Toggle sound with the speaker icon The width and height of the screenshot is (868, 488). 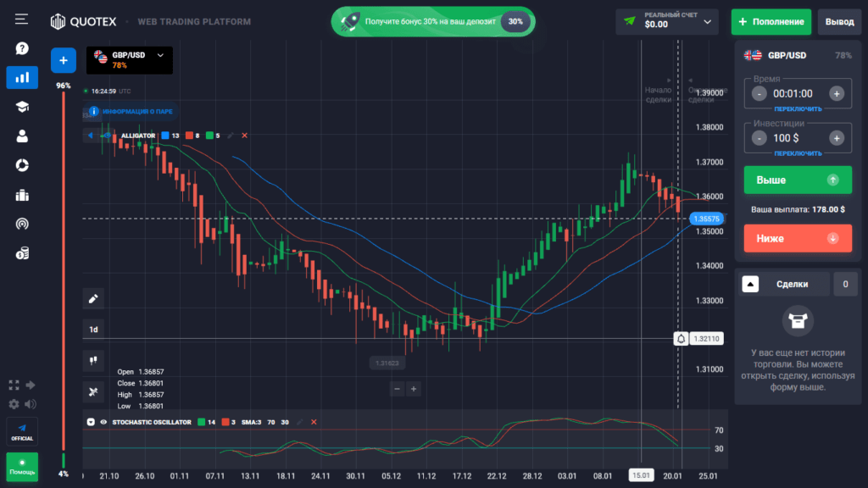(31, 404)
